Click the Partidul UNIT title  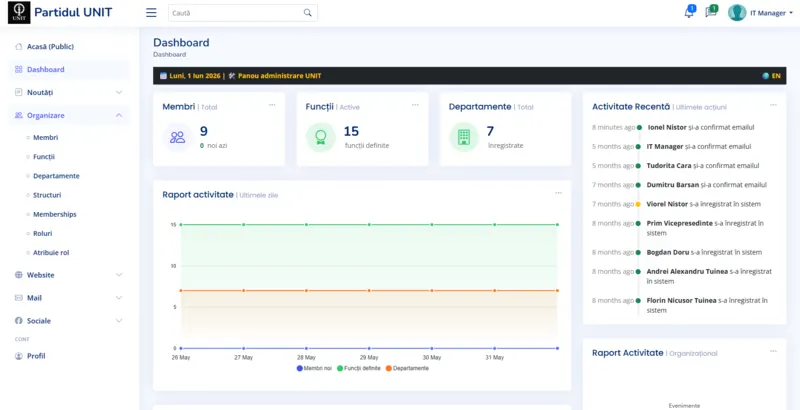coord(73,13)
